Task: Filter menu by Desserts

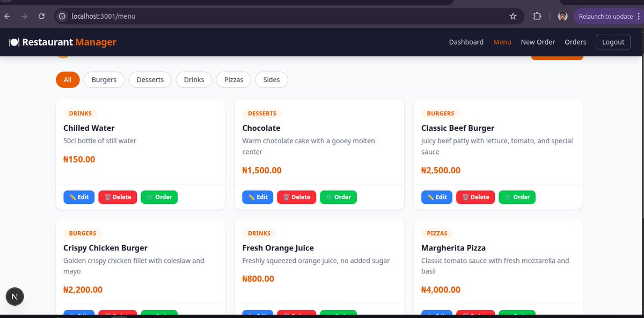Action: tap(150, 80)
